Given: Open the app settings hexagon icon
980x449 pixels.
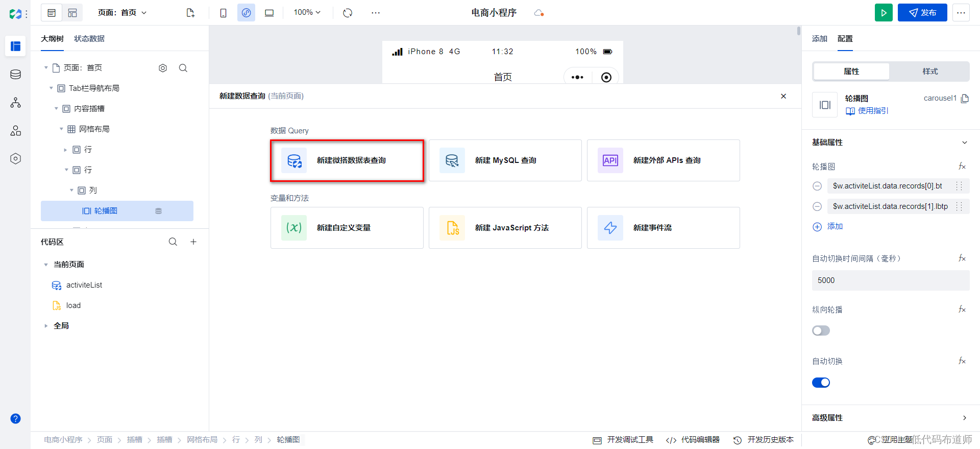Looking at the screenshot, I should pos(15,159).
